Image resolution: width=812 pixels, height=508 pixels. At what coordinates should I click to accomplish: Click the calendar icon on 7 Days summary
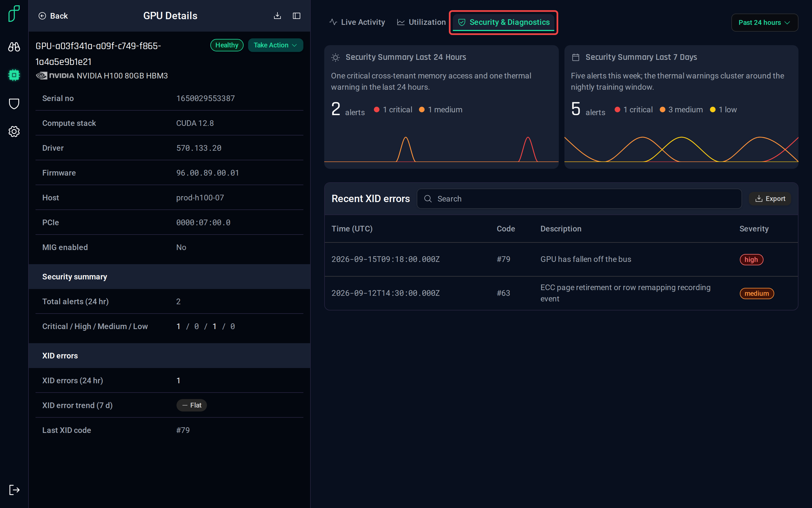[575, 58]
